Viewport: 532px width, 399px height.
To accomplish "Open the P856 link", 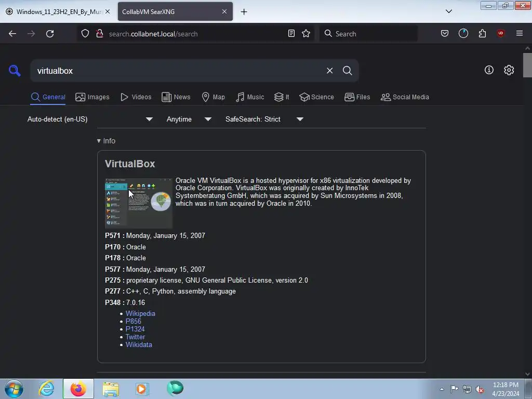I will point(134,321).
